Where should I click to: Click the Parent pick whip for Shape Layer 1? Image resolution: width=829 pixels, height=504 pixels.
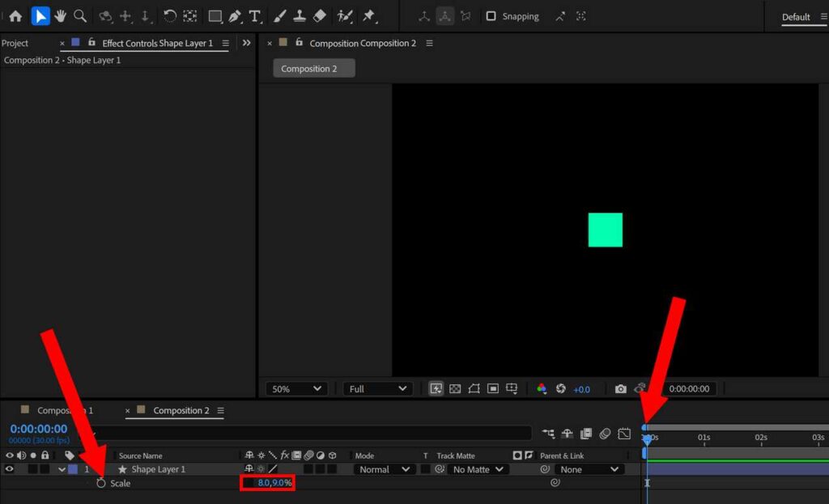tap(545, 469)
